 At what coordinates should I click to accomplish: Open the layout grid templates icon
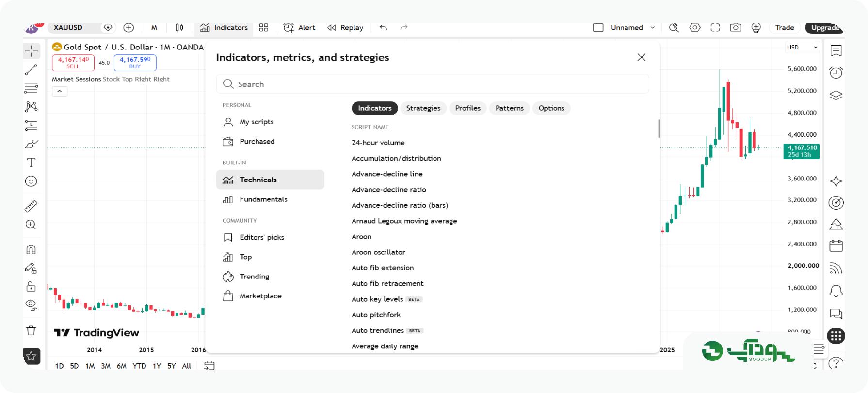click(263, 28)
